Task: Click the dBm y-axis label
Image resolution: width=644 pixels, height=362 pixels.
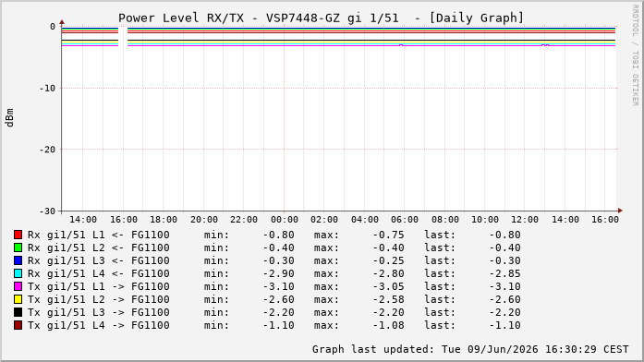Action: [x=9, y=118]
